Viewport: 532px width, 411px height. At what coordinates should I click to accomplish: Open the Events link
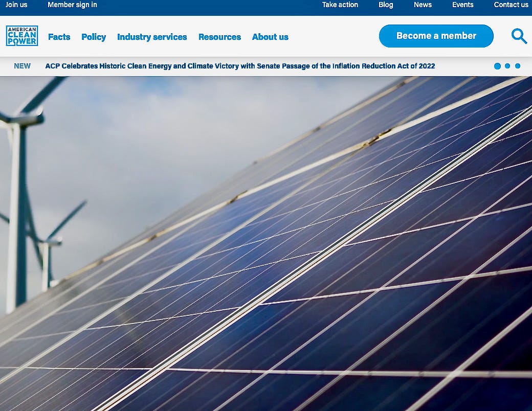click(463, 5)
